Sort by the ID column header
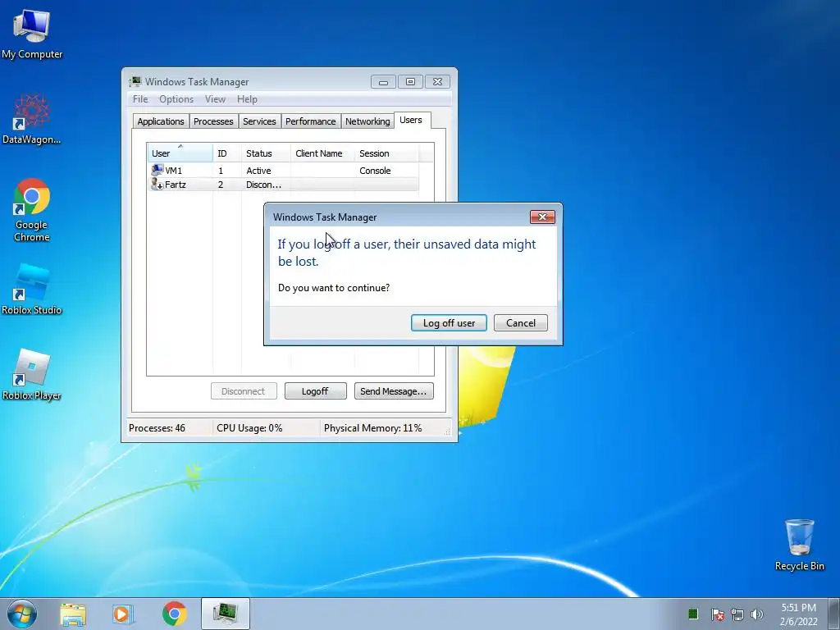 pyautogui.click(x=227, y=153)
